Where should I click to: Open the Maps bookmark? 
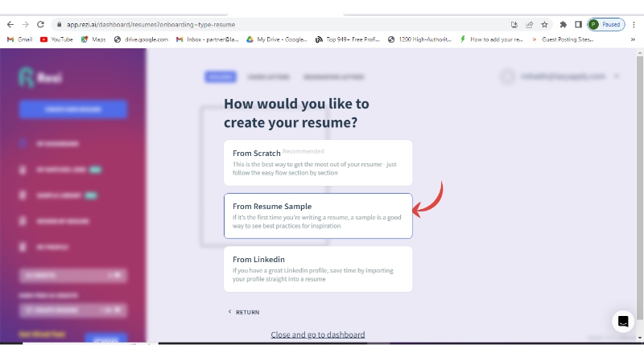click(93, 39)
